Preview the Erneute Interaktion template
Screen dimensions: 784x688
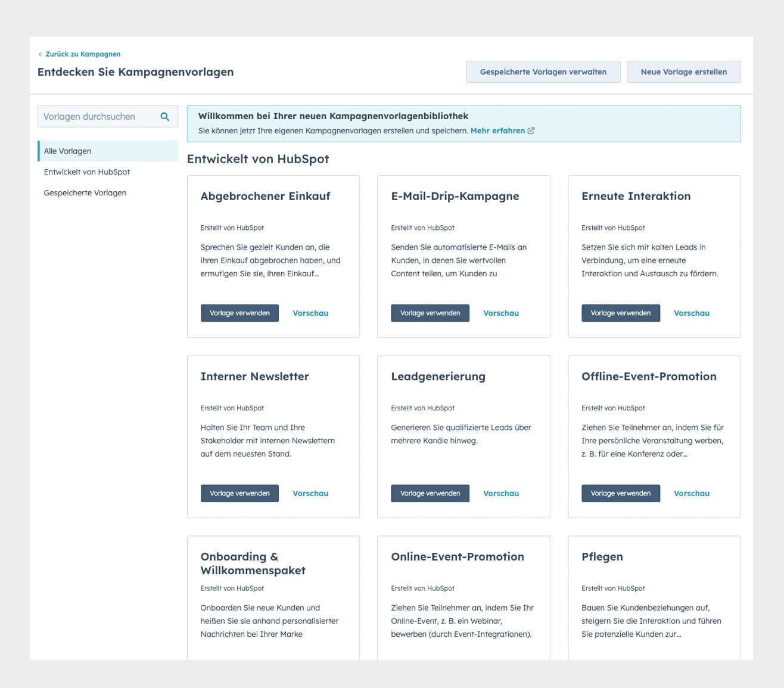[692, 313]
